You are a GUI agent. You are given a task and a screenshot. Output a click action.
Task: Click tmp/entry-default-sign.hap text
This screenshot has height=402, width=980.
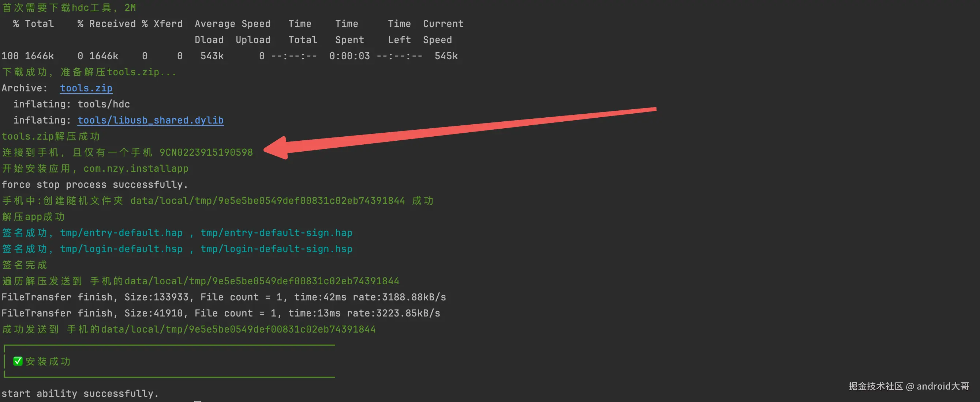[x=276, y=233]
